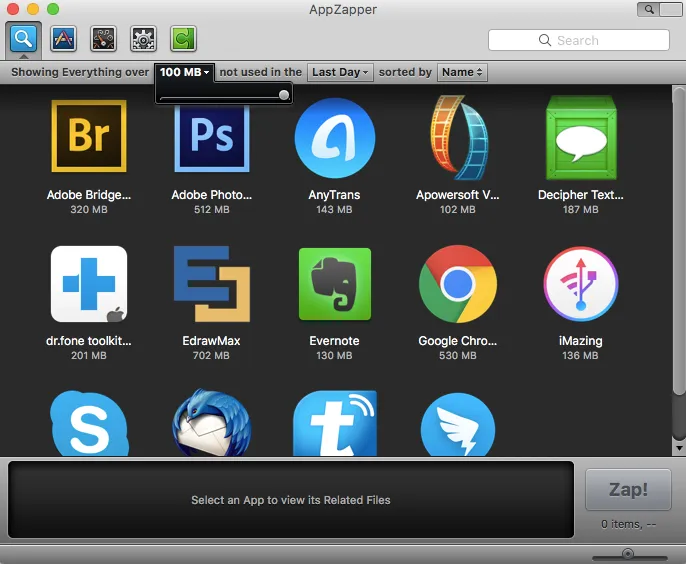Click the "AnyTrans" name label
Image resolution: width=686 pixels, height=564 pixels.
tap(334, 195)
